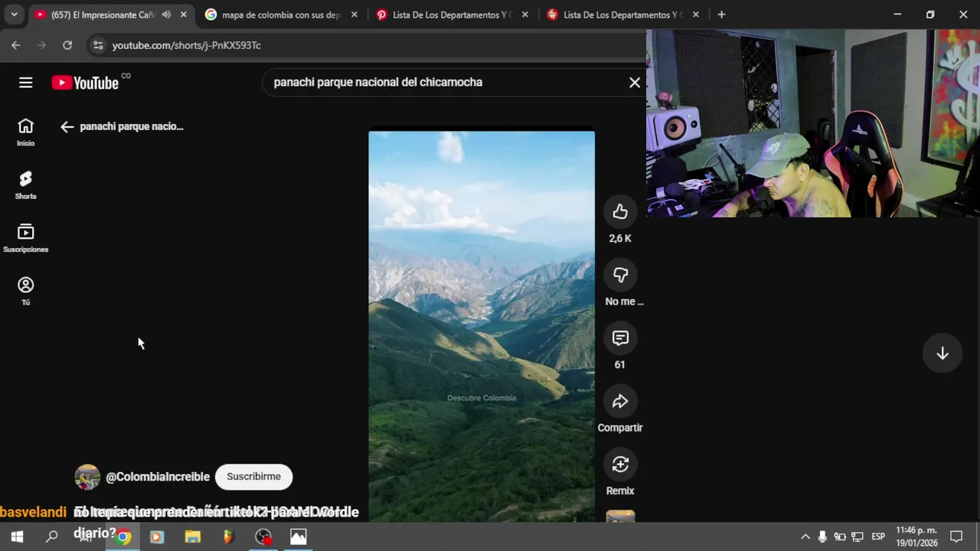Viewport: 980px width, 551px height.
Task: Open the clock showing 11:46 p. m.
Action: click(916, 536)
